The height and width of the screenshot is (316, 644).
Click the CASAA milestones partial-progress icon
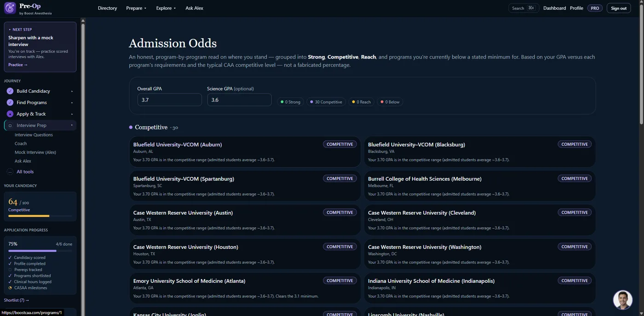pos(10,288)
